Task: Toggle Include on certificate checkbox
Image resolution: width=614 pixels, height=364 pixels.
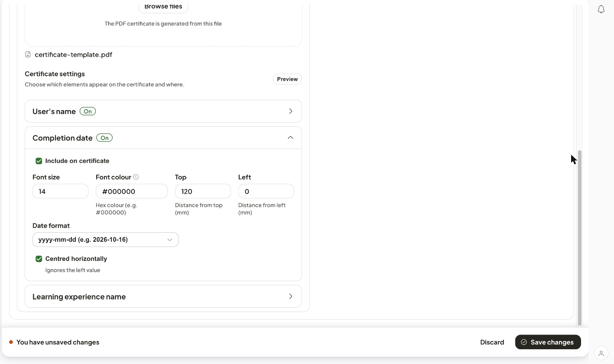Action: [39, 161]
